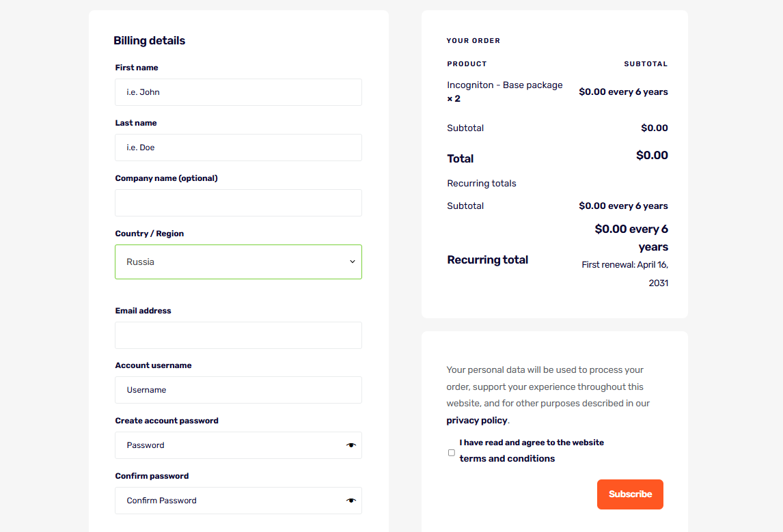Screen dimensions: 783x532
Task: Click the Recurring totals label
Action: click(x=482, y=183)
